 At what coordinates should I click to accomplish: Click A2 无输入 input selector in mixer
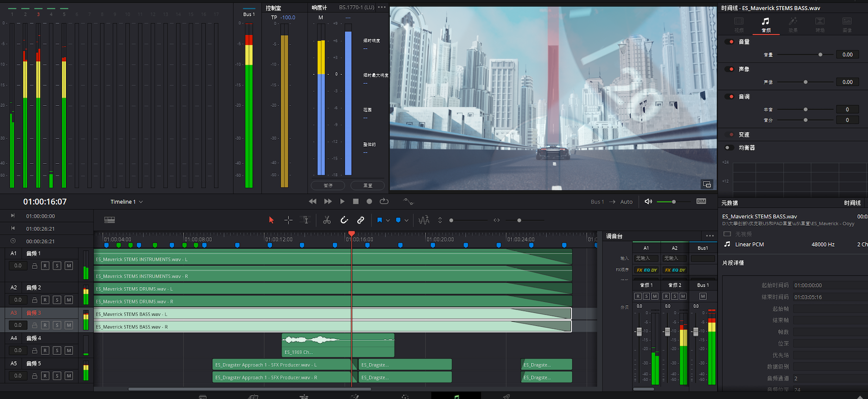pos(675,258)
